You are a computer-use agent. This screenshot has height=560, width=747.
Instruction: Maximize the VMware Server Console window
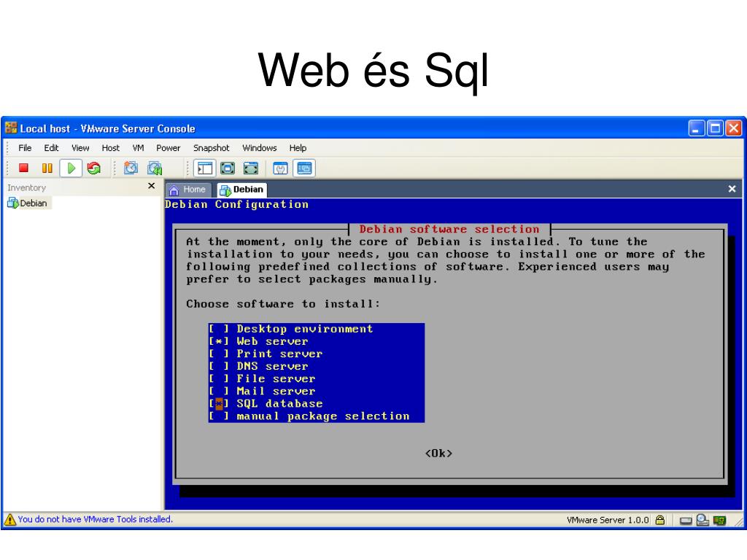pyautogui.click(x=715, y=128)
